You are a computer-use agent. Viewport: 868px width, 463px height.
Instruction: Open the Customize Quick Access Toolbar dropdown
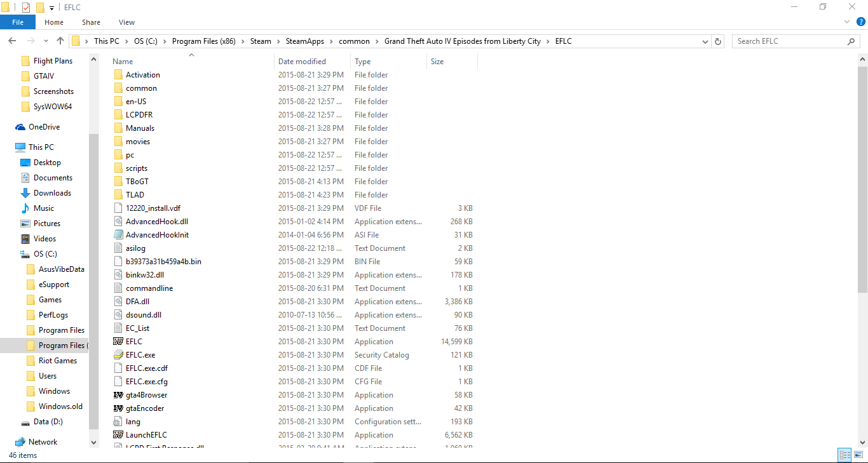pyautogui.click(x=51, y=8)
